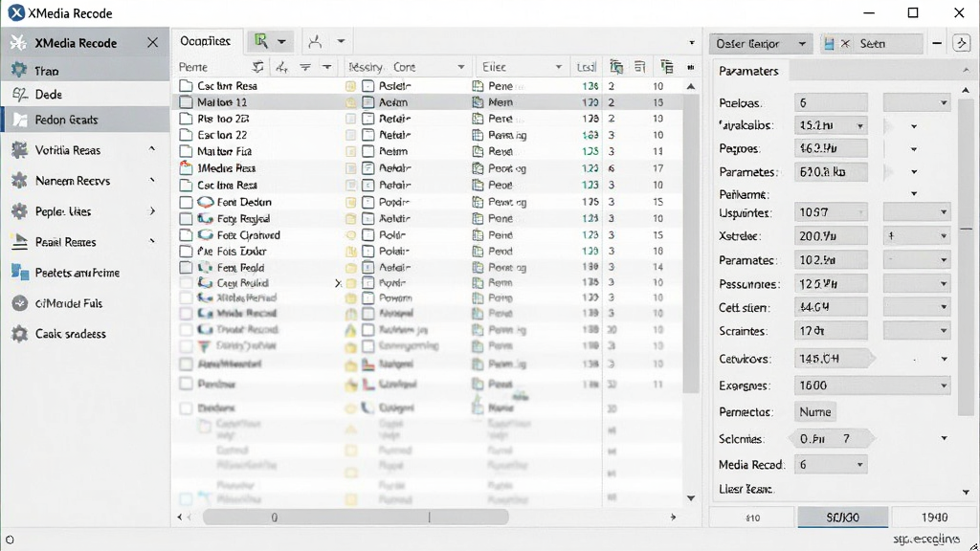Click the folder icon beside Redon Geads
This screenshot has width=980, height=551.
(20, 120)
